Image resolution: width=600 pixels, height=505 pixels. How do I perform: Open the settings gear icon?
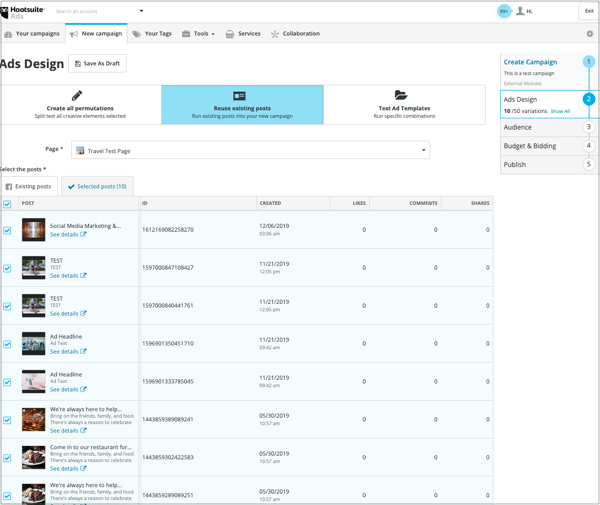pyautogui.click(x=590, y=34)
